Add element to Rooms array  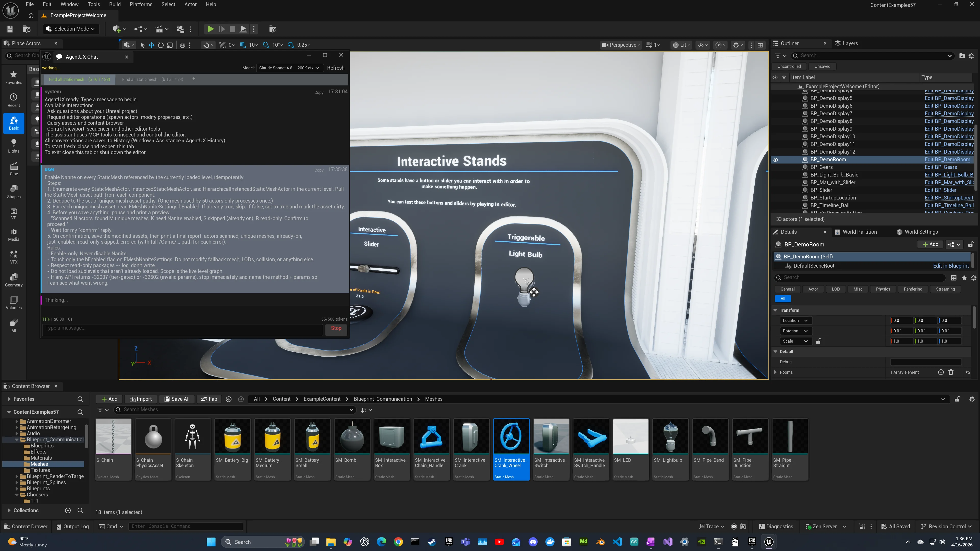click(941, 372)
